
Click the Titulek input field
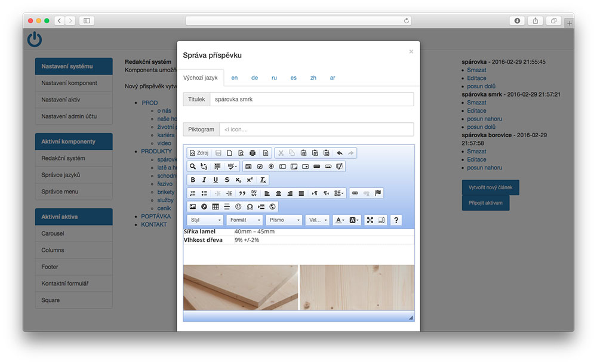pyautogui.click(x=311, y=99)
